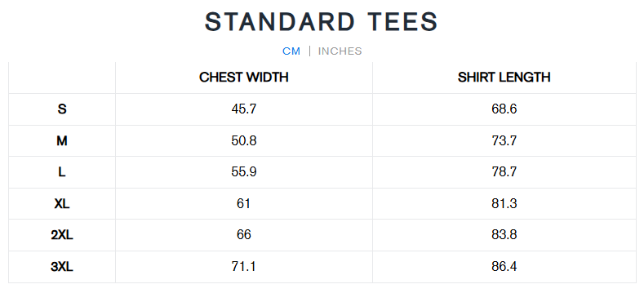Image resolution: width=644 pixels, height=302 pixels.
Task: Select the CHEST WIDTH column header
Action: pos(244,78)
